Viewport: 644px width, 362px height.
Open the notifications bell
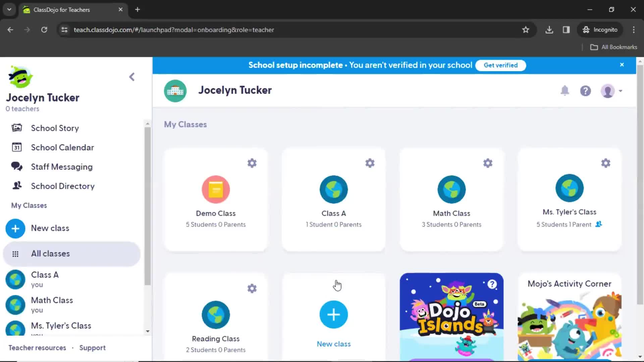(565, 90)
